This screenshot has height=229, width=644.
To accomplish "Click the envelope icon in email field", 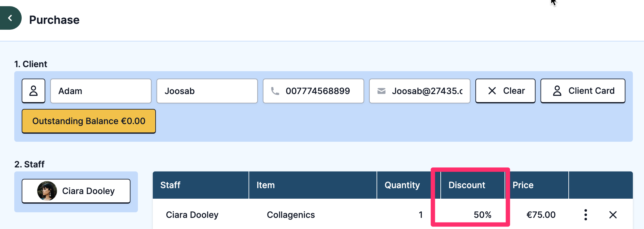I will pyautogui.click(x=382, y=91).
